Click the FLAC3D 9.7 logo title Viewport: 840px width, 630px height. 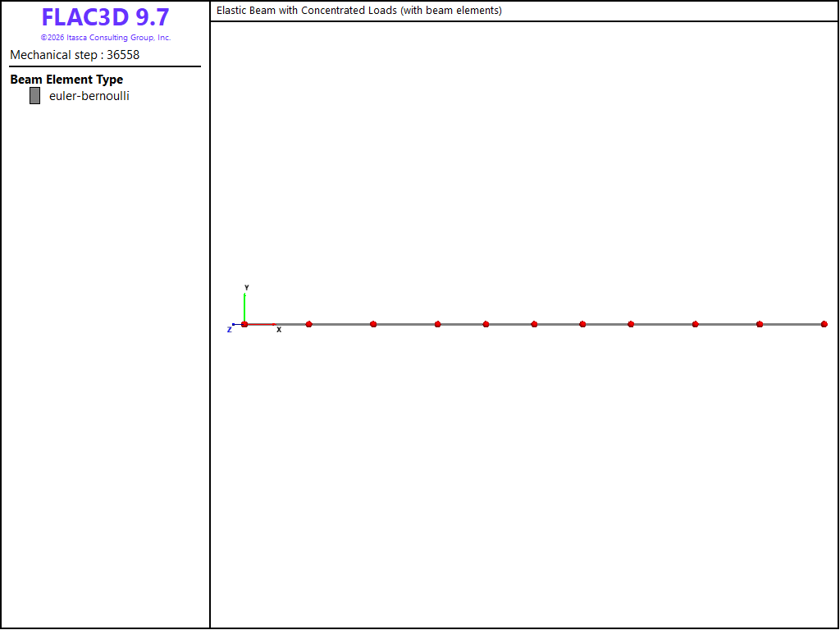(106, 17)
